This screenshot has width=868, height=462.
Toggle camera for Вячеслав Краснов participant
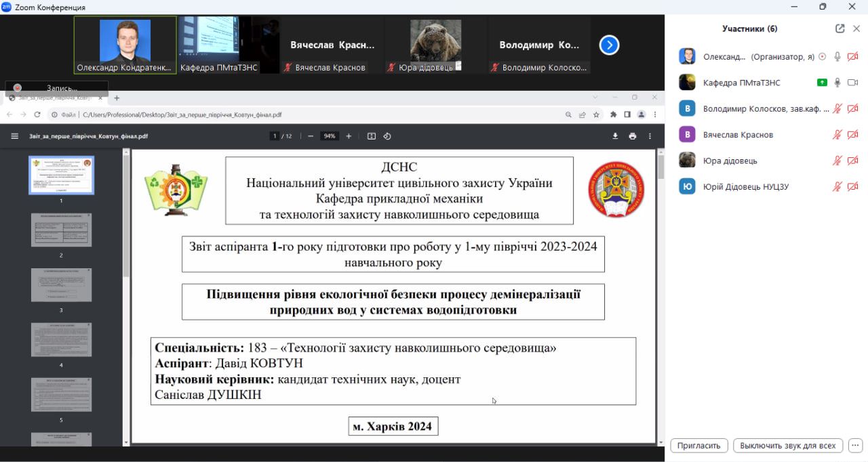[x=852, y=135]
